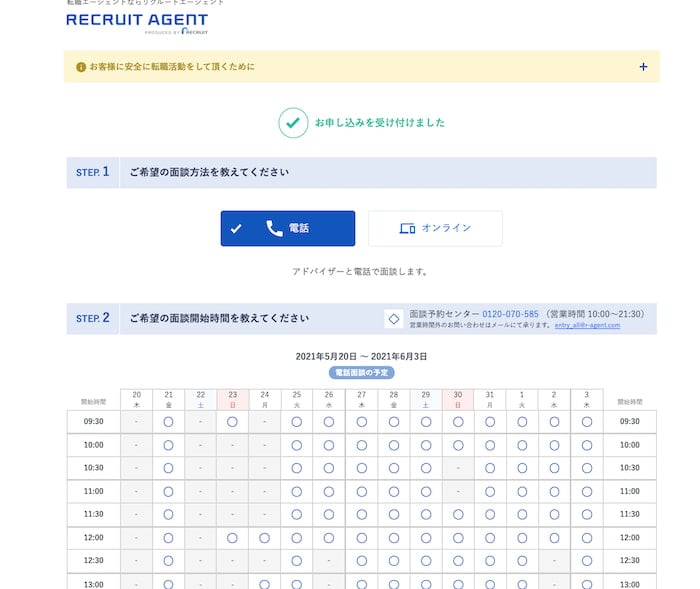Select 12:00 slot on May 21
700x589 pixels.
168,538
